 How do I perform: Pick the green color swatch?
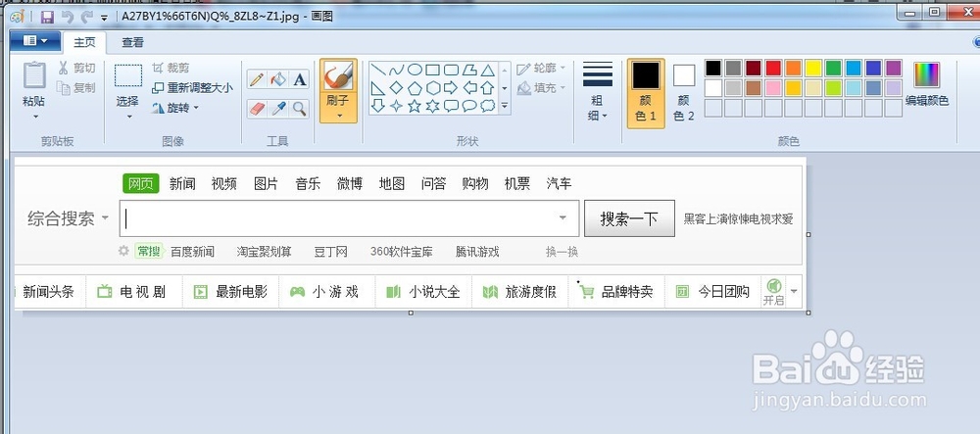point(833,68)
